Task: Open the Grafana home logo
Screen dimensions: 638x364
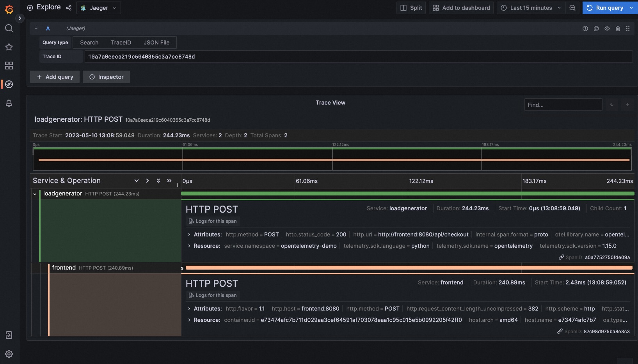Action: click(x=9, y=9)
